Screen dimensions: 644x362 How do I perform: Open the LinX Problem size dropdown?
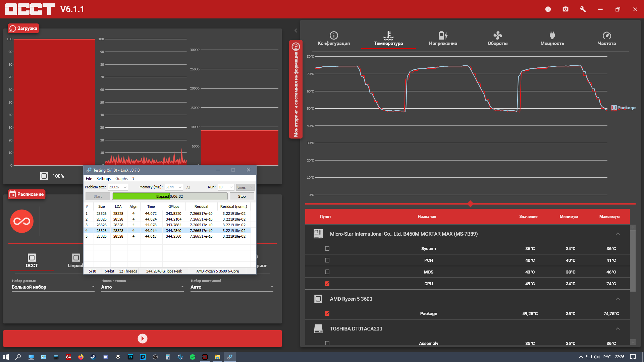(125, 187)
